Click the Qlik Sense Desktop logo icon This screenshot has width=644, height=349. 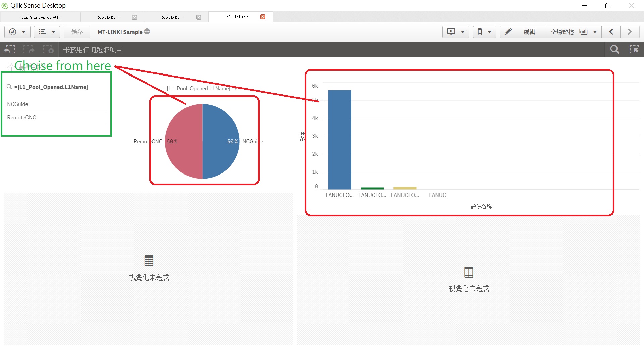point(4,5)
